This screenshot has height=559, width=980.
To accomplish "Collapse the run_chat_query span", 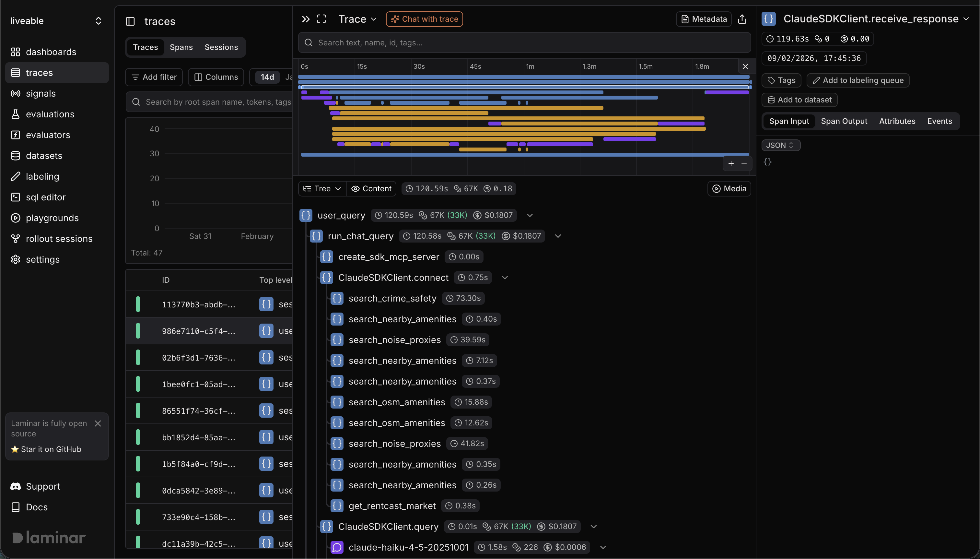I will tap(557, 236).
